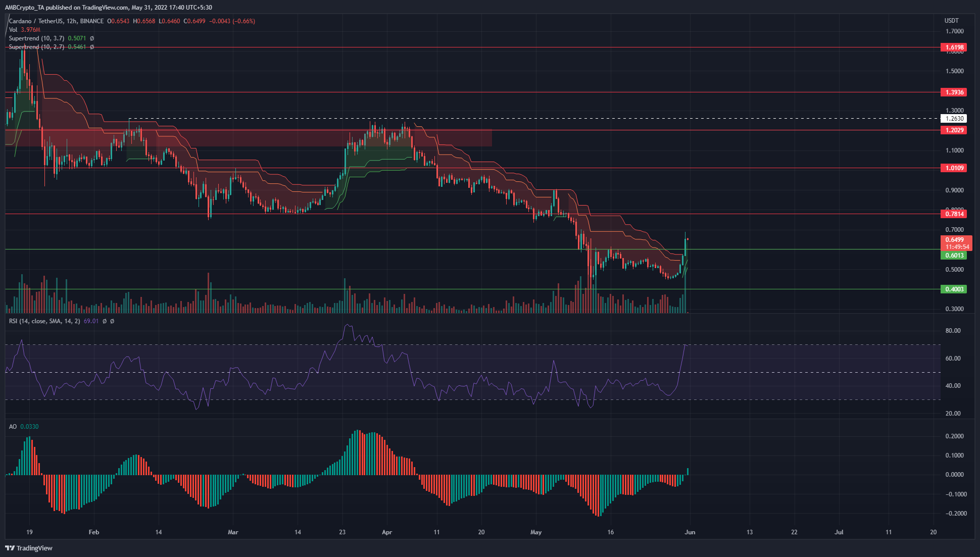Click the second Ø icon in RSI legend

pos(112,322)
